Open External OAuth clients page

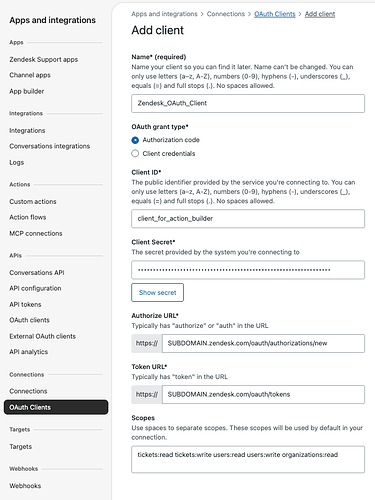pyautogui.click(x=43, y=336)
